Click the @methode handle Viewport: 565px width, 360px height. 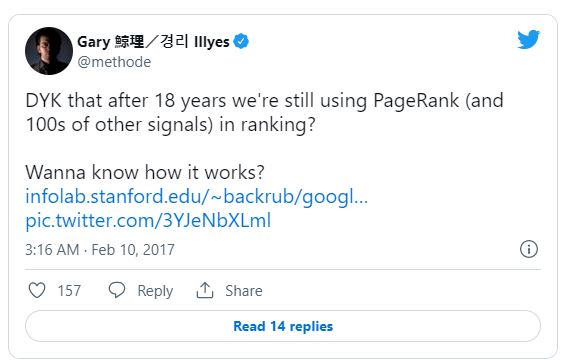coord(114,62)
